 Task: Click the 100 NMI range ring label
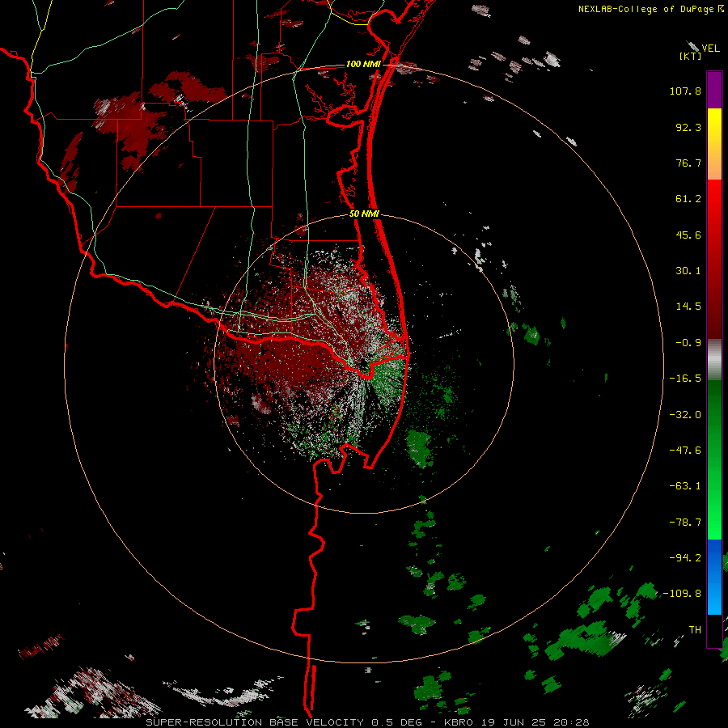click(x=363, y=64)
